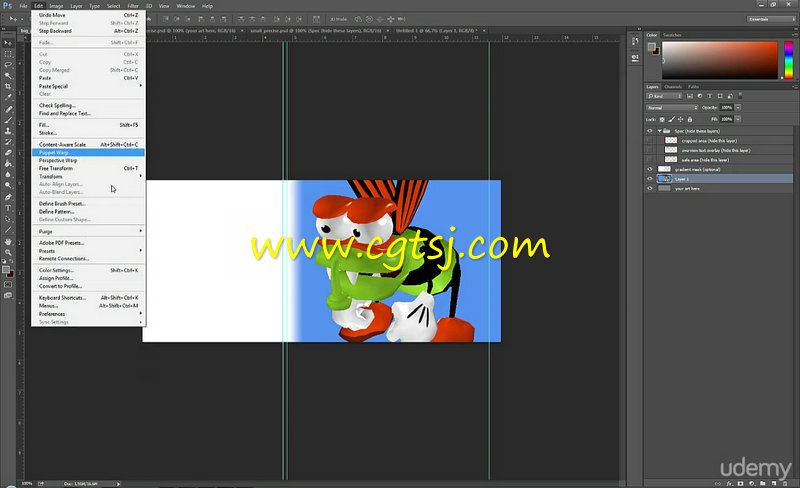Select the Zoom tool
This screenshot has width=800, height=488.
[8, 252]
